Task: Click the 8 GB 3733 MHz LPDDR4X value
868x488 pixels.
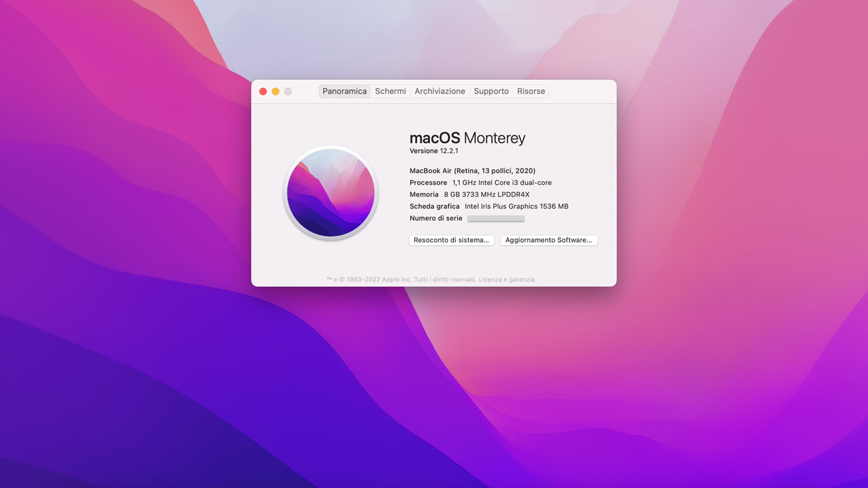Action: coord(487,195)
